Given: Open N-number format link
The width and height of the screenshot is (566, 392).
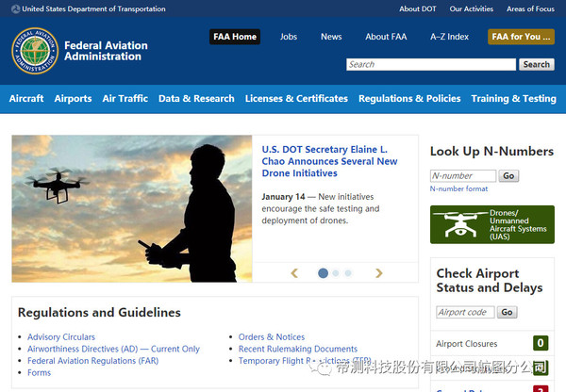Looking at the screenshot, I should point(458,188).
